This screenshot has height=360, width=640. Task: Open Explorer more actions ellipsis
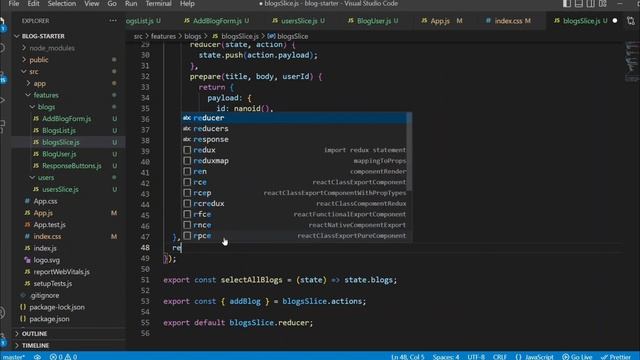pos(113,21)
